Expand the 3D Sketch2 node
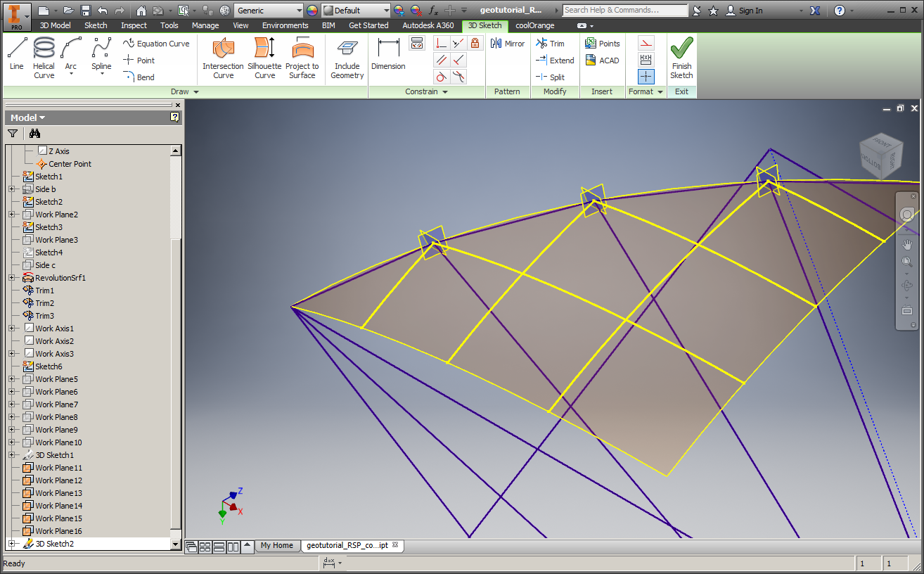Screen dimensions: 924x574 click(12, 544)
